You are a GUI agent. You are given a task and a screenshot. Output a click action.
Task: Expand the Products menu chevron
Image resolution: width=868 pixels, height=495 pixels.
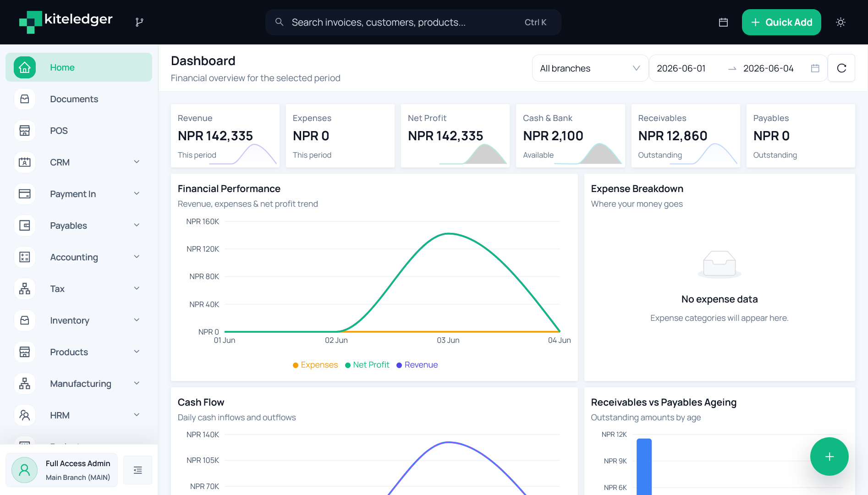coord(137,352)
